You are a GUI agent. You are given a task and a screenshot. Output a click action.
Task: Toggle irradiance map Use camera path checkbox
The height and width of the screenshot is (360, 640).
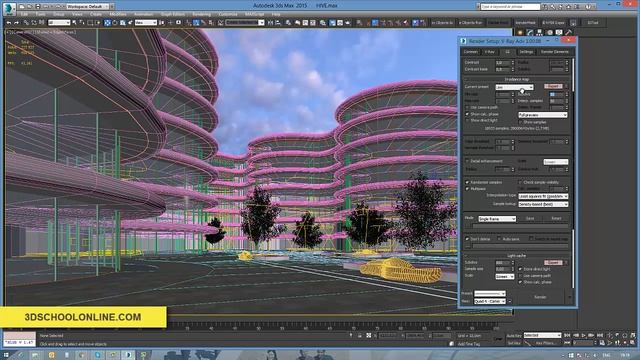[467, 107]
